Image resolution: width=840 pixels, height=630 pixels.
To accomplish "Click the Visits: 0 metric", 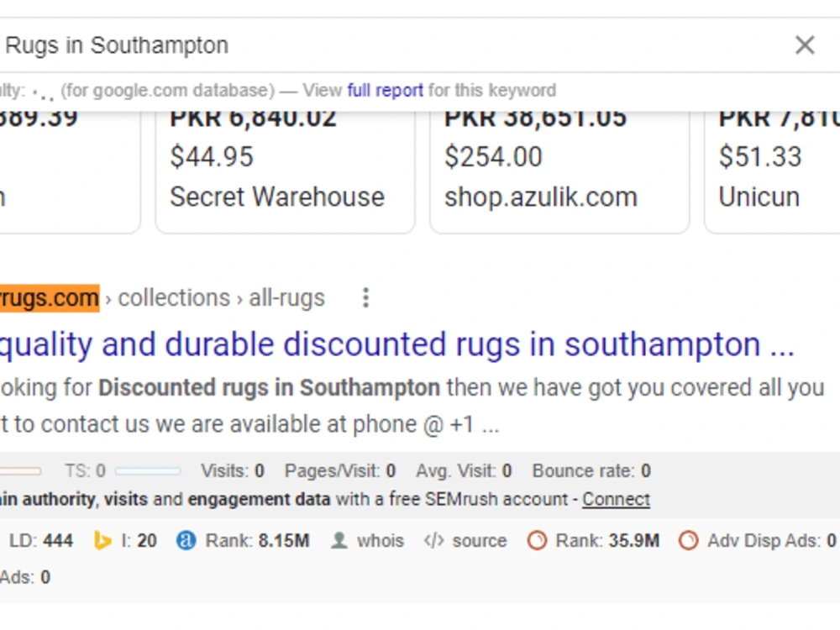I will [x=233, y=471].
